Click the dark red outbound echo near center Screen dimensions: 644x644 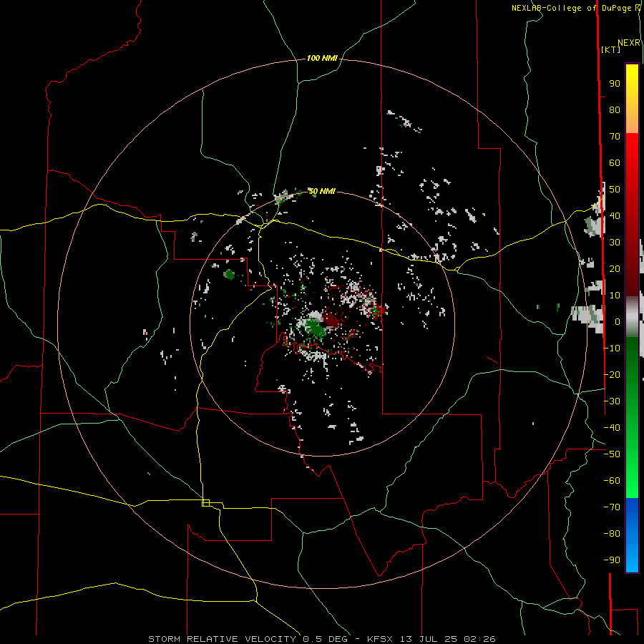click(331, 320)
